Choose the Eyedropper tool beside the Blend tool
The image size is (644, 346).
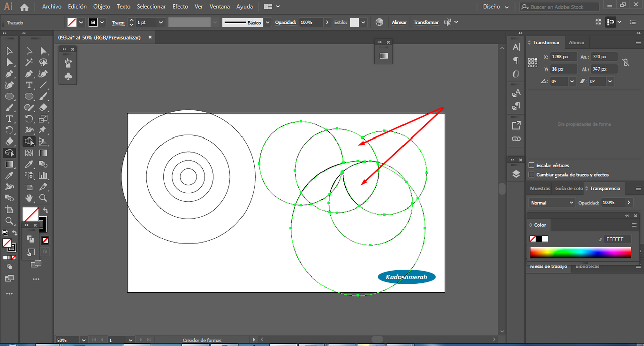pos(29,164)
